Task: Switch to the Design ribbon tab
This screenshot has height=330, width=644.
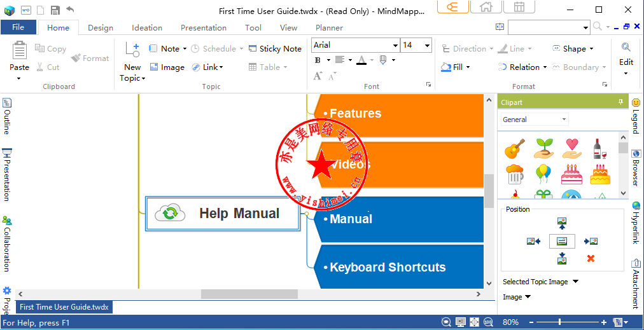Action: pyautogui.click(x=100, y=28)
